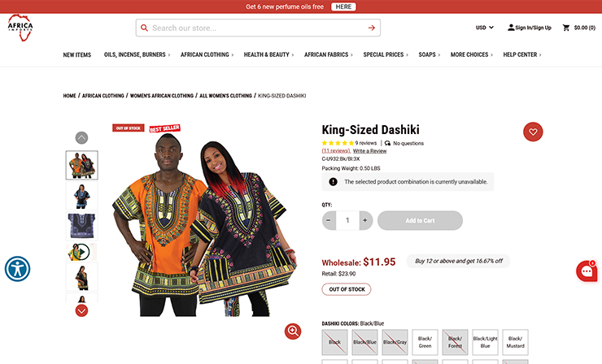Expand the African Clothing menu
Viewport: 602px width, 364px height.
pyautogui.click(x=207, y=55)
